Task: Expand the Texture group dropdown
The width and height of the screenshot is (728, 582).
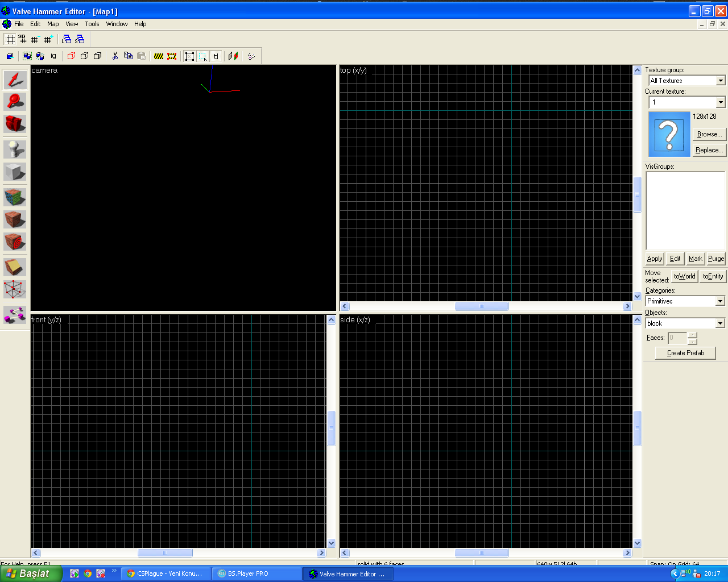Action: [x=721, y=81]
